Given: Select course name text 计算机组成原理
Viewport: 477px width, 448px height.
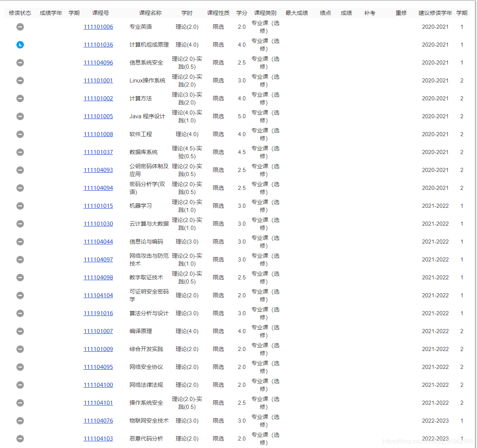Looking at the screenshot, I should [x=149, y=45].
